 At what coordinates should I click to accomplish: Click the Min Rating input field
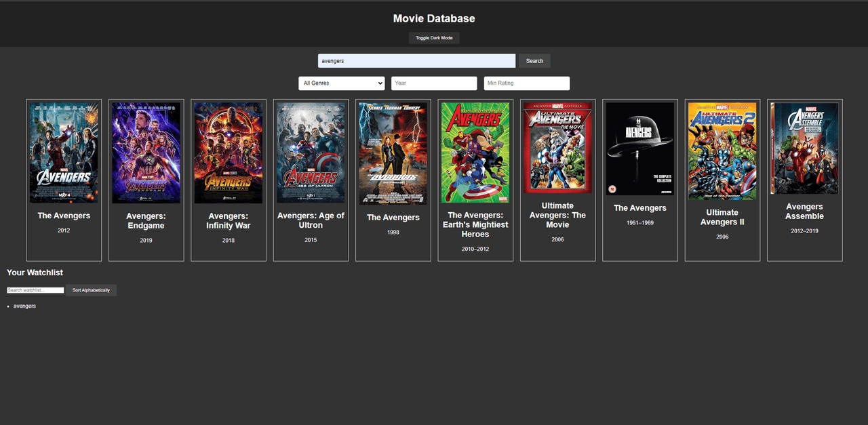(x=526, y=83)
